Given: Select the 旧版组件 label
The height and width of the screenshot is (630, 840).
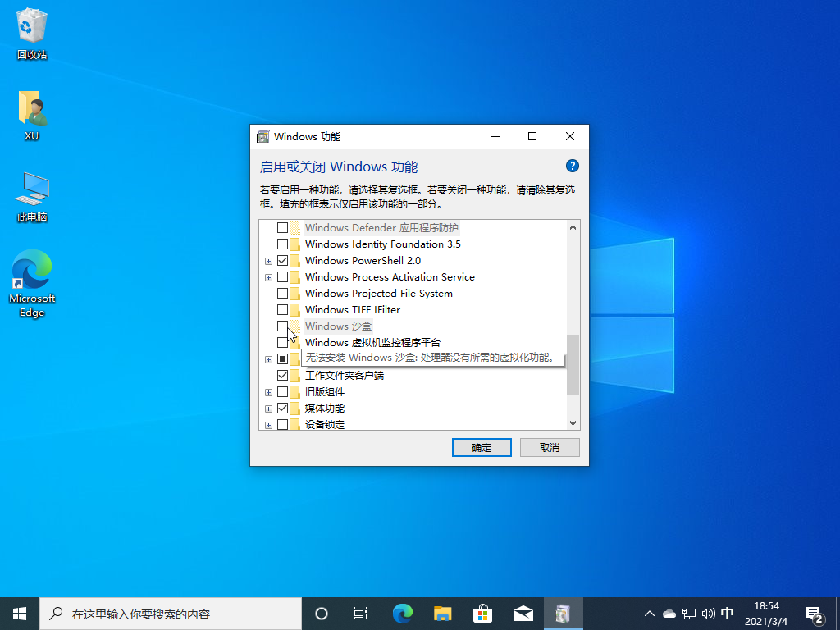Looking at the screenshot, I should (x=325, y=392).
